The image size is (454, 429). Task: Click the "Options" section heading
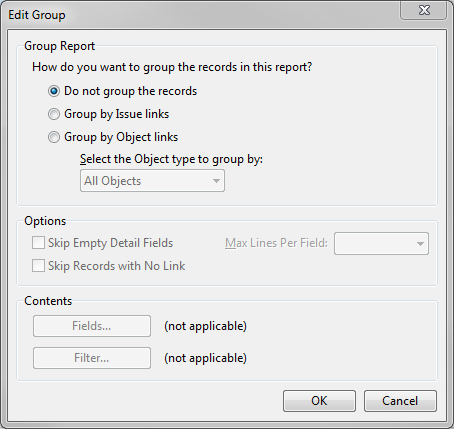pyautogui.click(x=45, y=221)
